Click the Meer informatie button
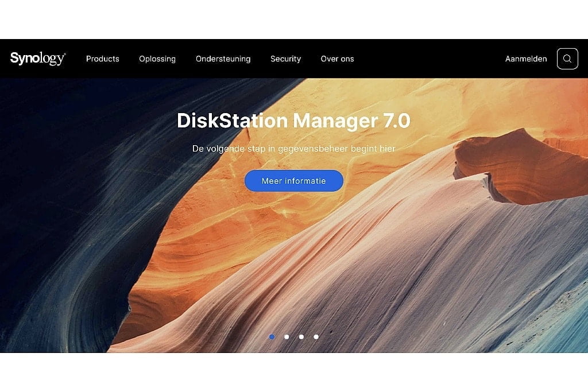The height and width of the screenshot is (392, 588). coord(294,181)
